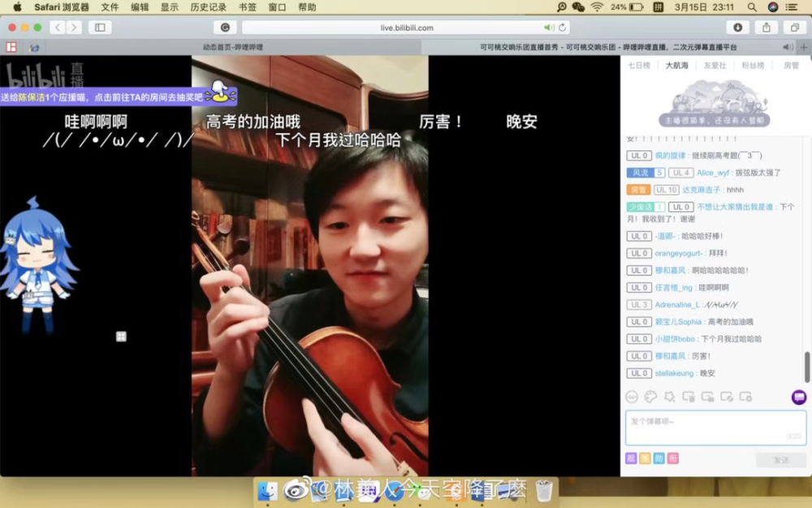Open the danmaku color palette icon

click(650, 397)
